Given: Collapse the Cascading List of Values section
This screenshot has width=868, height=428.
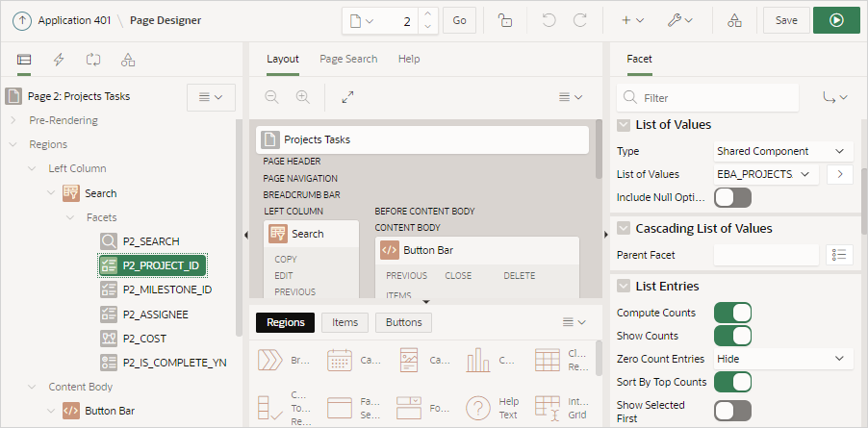Looking at the screenshot, I should pos(624,228).
